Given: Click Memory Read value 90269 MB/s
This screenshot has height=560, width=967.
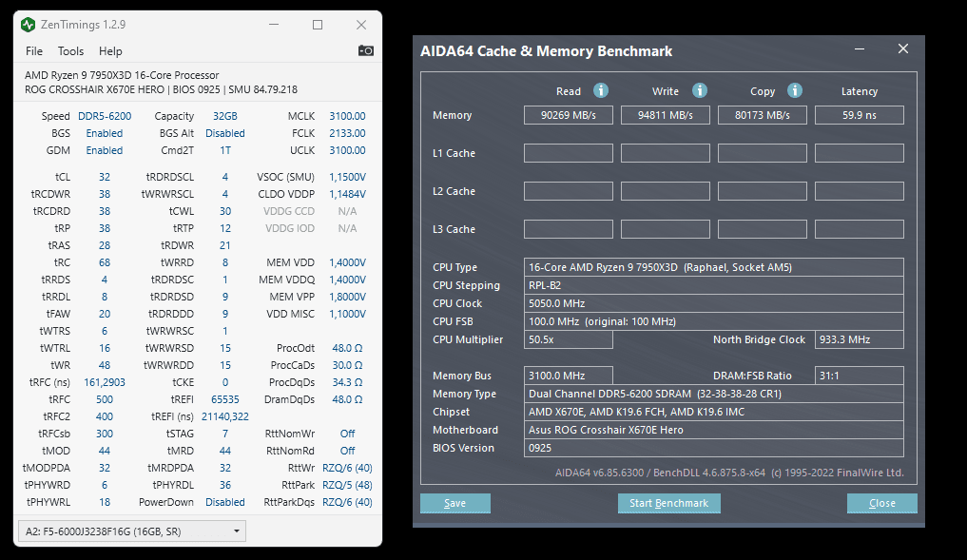Looking at the screenshot, I should pos(569,115).
